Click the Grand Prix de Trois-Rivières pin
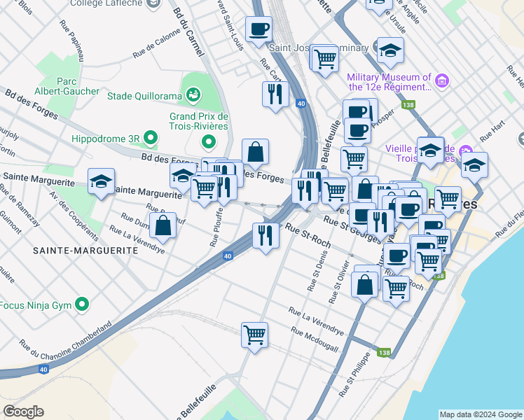Image resolution: width=524 pixels, height=420 pixels. tap(209, 141)
